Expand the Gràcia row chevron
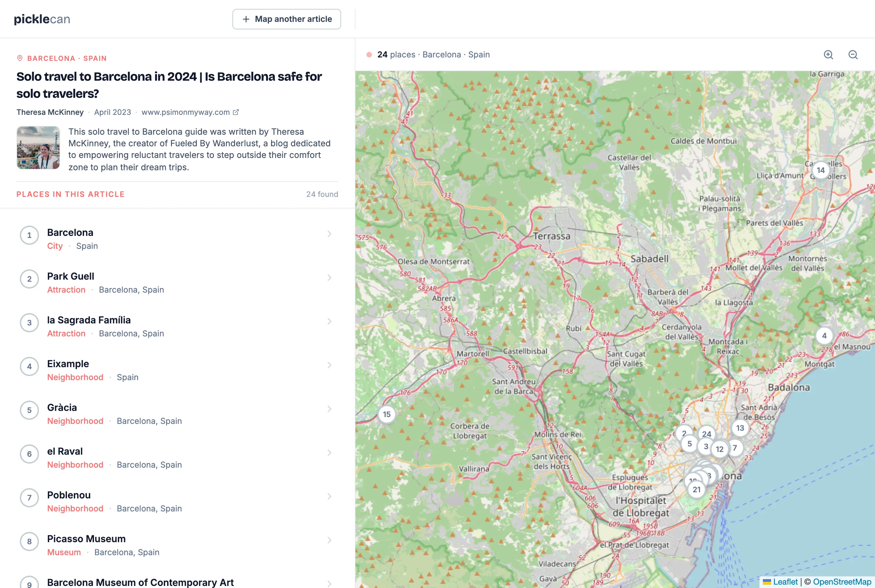The height and width of the screenshot is (588, 875). click(329, 409)
